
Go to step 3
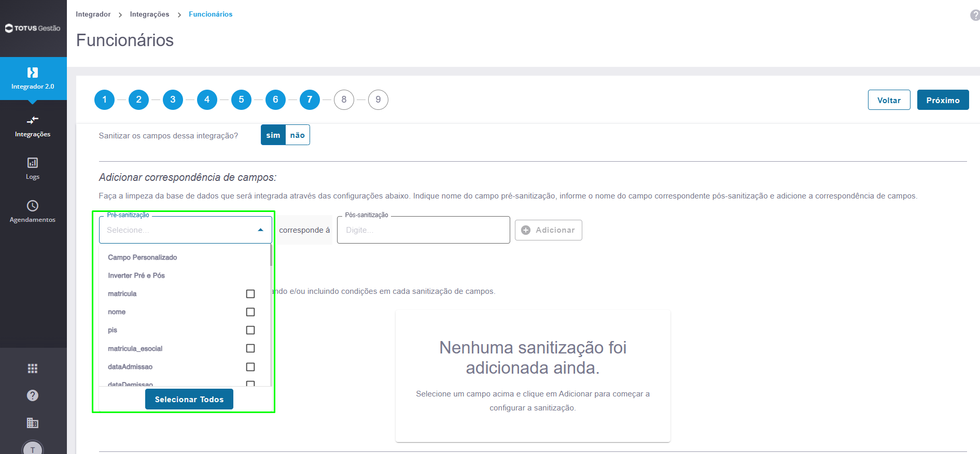pyautogui.click(x=173, y=100)
